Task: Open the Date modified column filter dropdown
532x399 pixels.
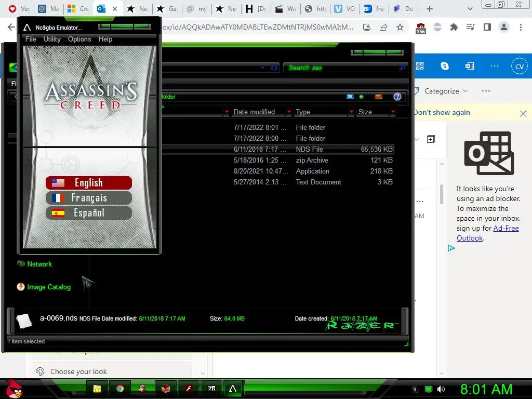Action: 289,112
